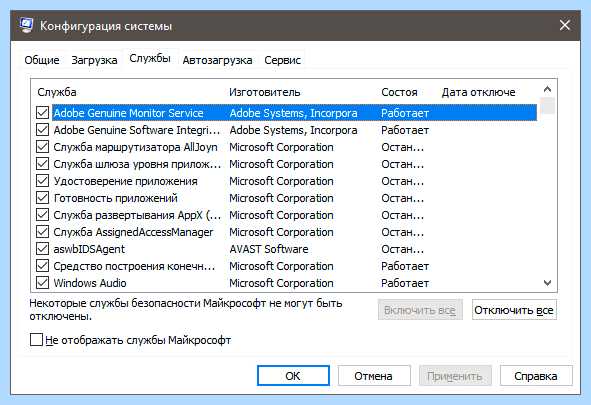Click the AVAST Software manufacturer cell

tap(269, 249)
